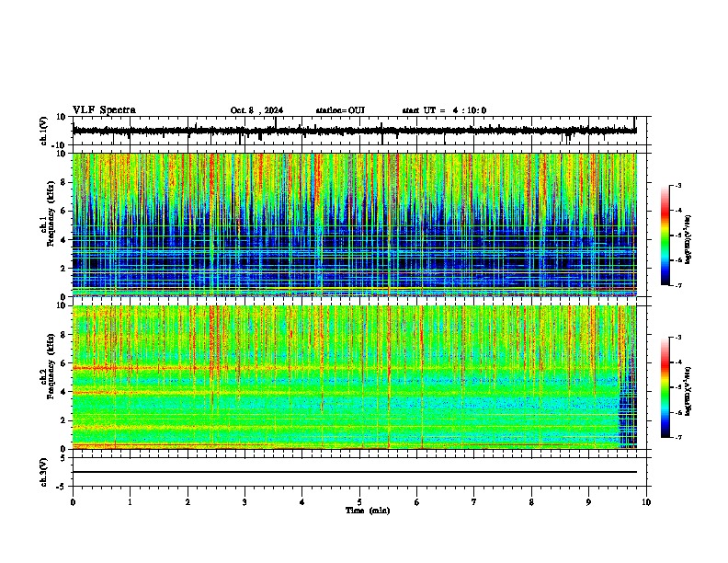Click time axis tick label "9"
Viewport: 728px width, 563px height.
tap(588, 502)
